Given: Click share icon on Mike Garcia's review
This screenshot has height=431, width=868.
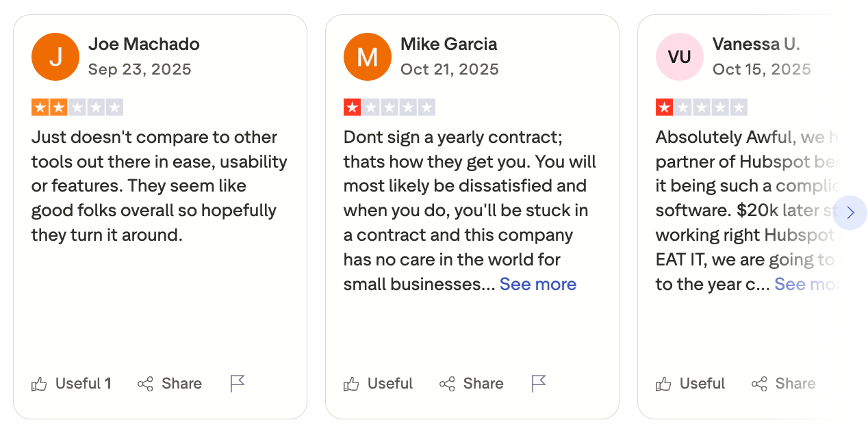Looking at the screenshot, I should tap(447, 384).
